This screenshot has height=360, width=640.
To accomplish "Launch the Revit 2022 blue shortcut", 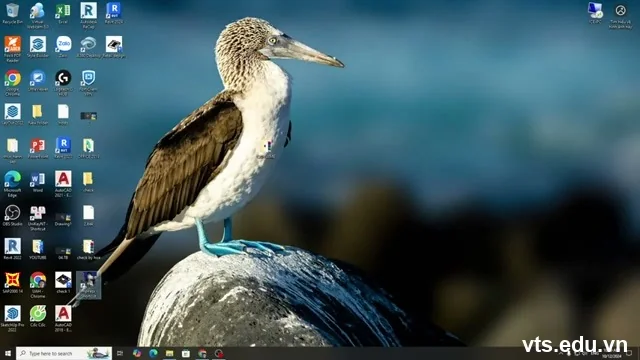I will 63,148.
